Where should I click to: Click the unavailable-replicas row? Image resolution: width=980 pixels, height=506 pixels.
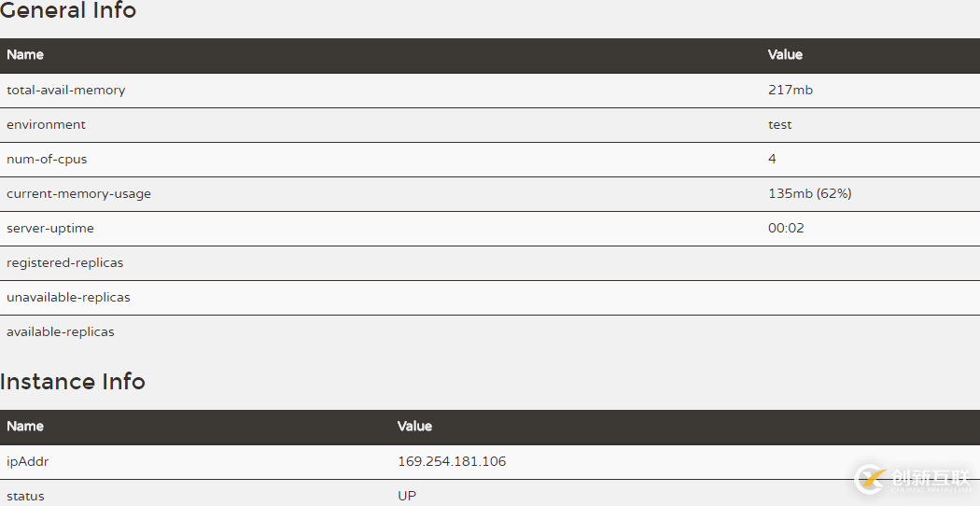(68, 298)
